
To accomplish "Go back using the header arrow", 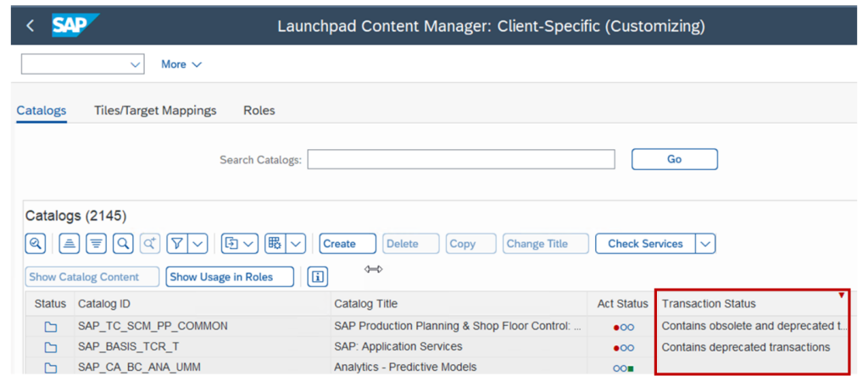I will coord(31,26).
